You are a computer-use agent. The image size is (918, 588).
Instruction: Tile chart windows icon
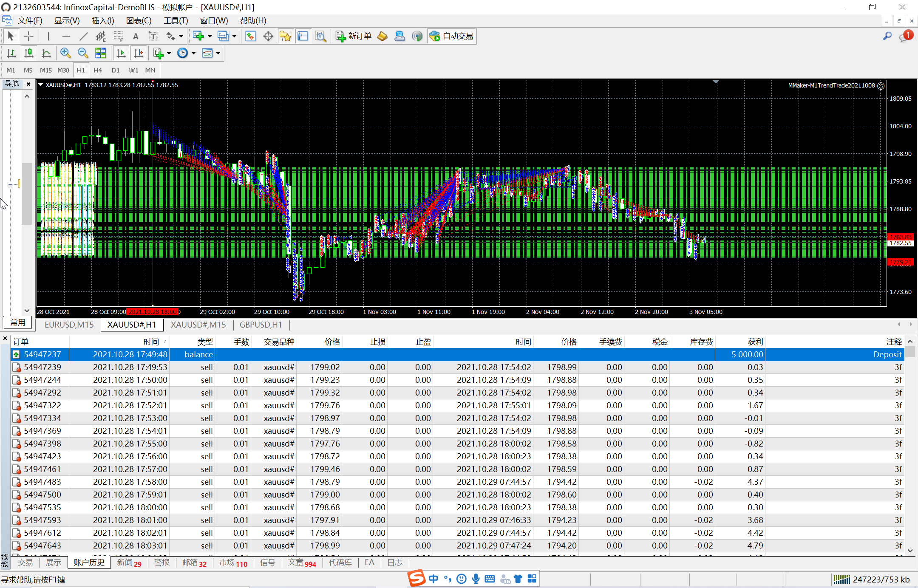[100, 53]
